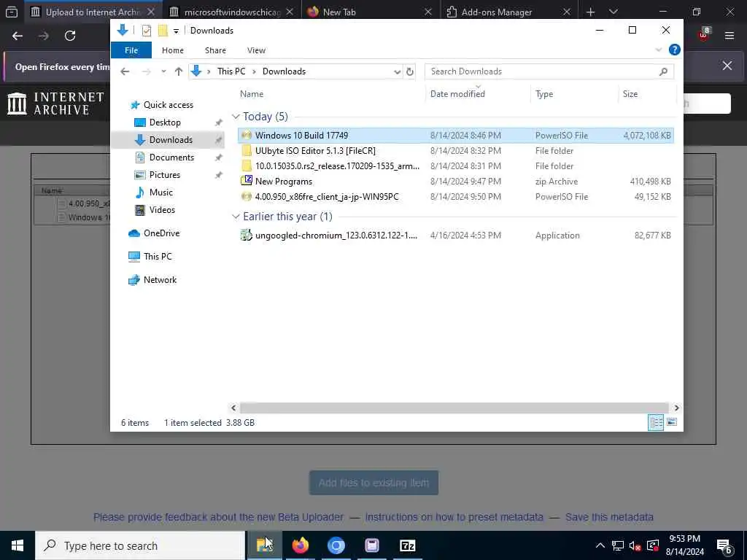Click the taskbar search box
This screenshot has width=747, height=560.
[x=140, y=545]
